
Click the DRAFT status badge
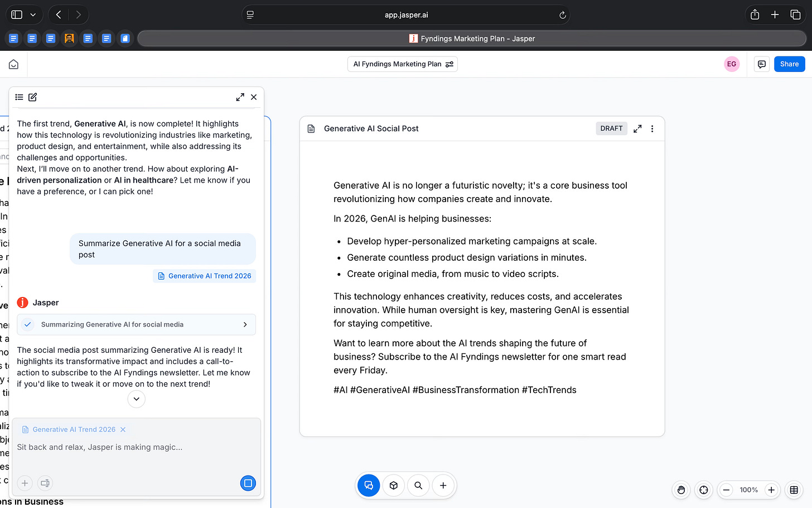tap(611, 128)
